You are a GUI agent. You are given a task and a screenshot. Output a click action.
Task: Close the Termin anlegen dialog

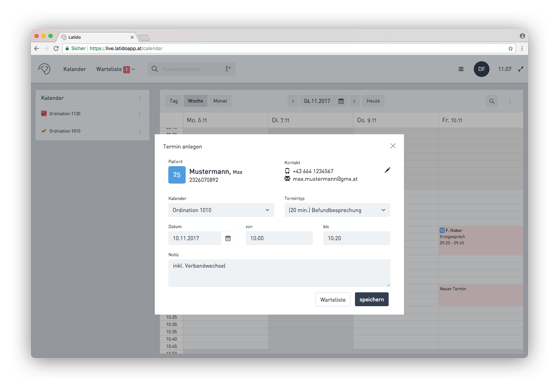393,146
